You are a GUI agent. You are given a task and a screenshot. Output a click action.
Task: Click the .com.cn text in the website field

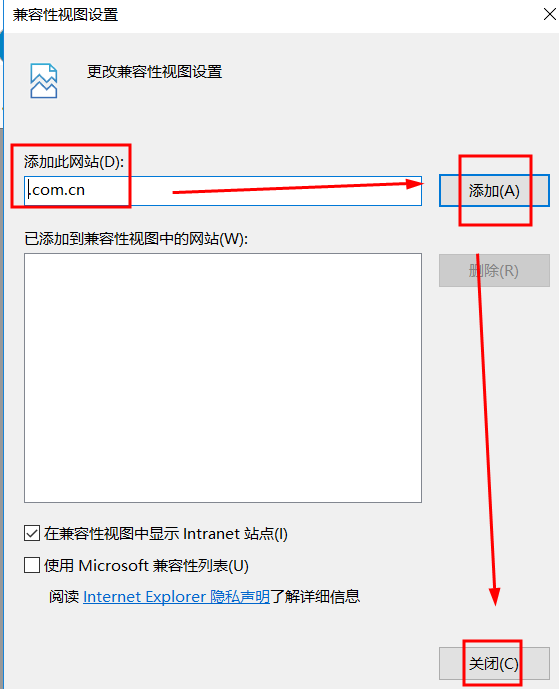[56, 190]
